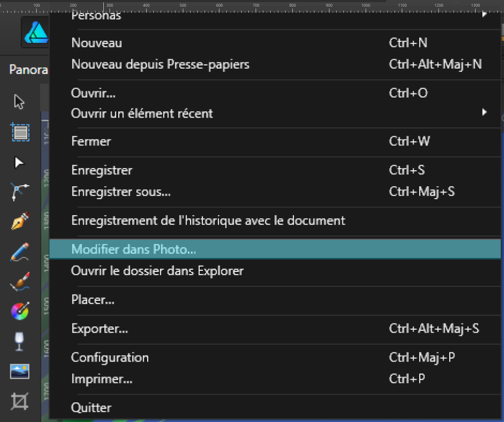Choose Imprimer... from the menu
The height and width of the screenshot is (422, 504).
(275, 379)
